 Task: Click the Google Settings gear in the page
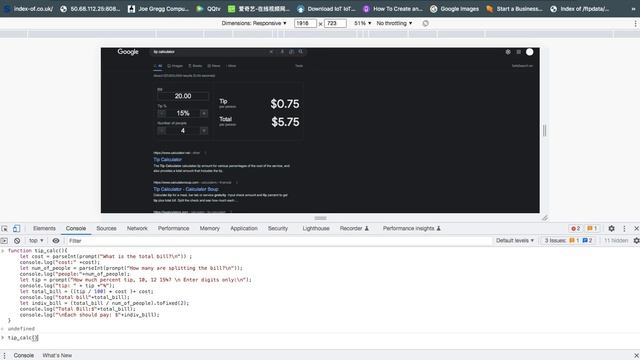(508, 52)
